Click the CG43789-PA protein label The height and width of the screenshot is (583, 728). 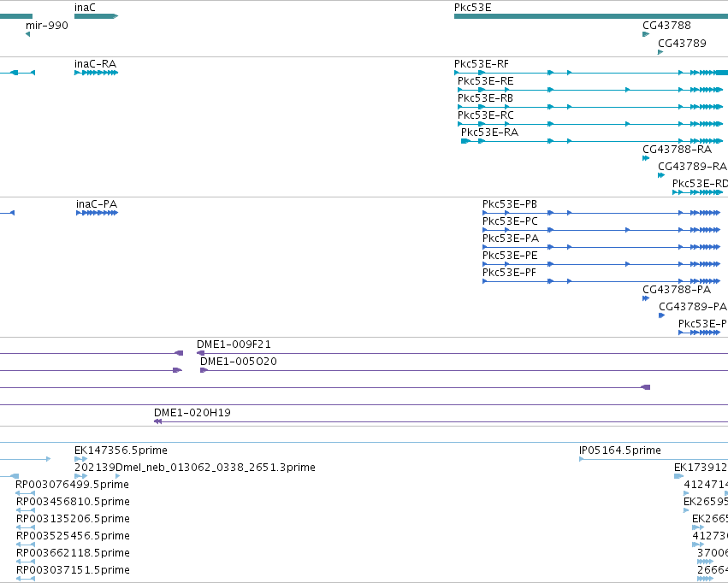coord(693,307)
